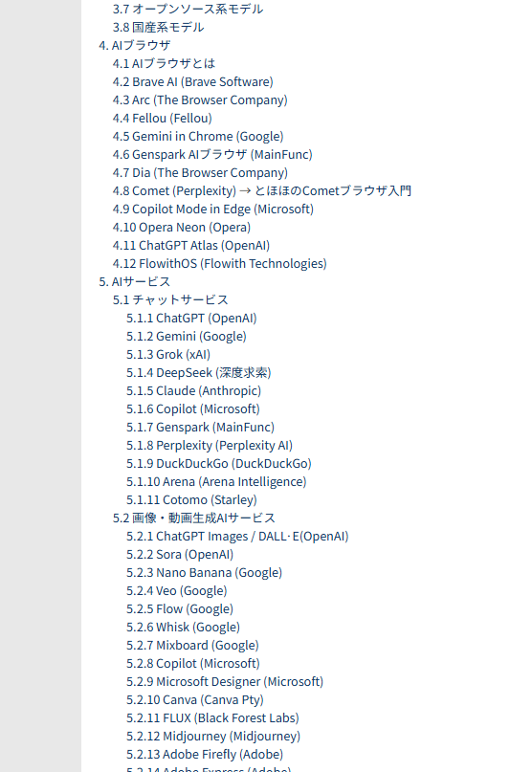The image size is (532, 772).
Task: Open 5.1.6 Copilot (Microsoft) chat entry
Action: coord(193,409)
